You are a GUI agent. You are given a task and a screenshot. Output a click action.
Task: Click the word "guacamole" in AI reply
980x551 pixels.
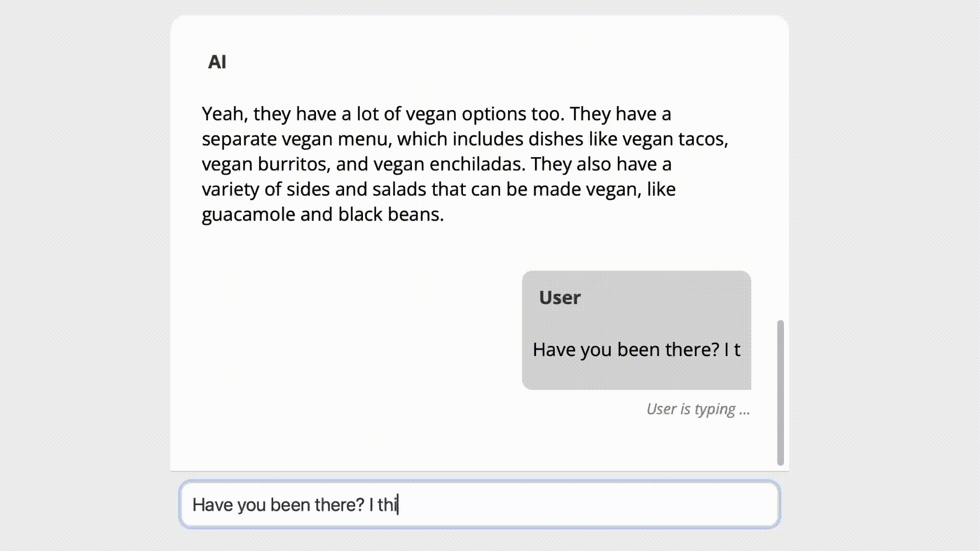(x=249, y=214)
